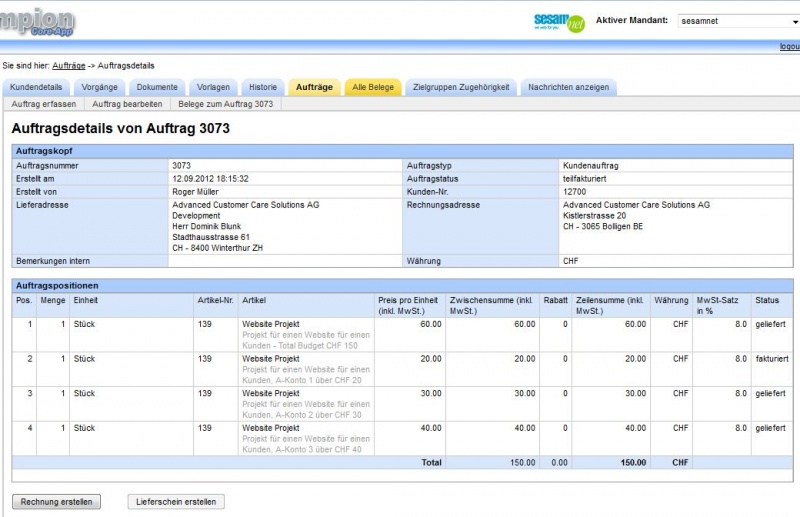This screenshot has width=800, height=517.
Task: Click the creation date 12.09.2012 18:15:32
Action: coord(210,179)
